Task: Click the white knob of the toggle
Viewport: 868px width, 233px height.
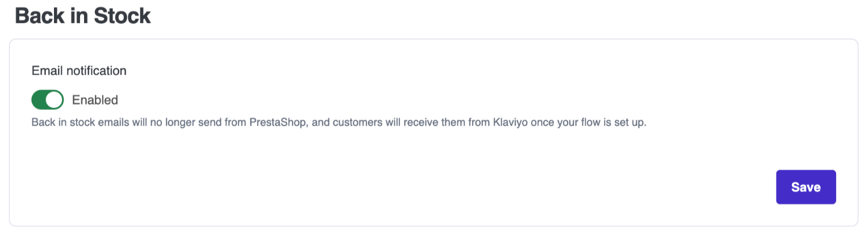Action: coord(54,100)
